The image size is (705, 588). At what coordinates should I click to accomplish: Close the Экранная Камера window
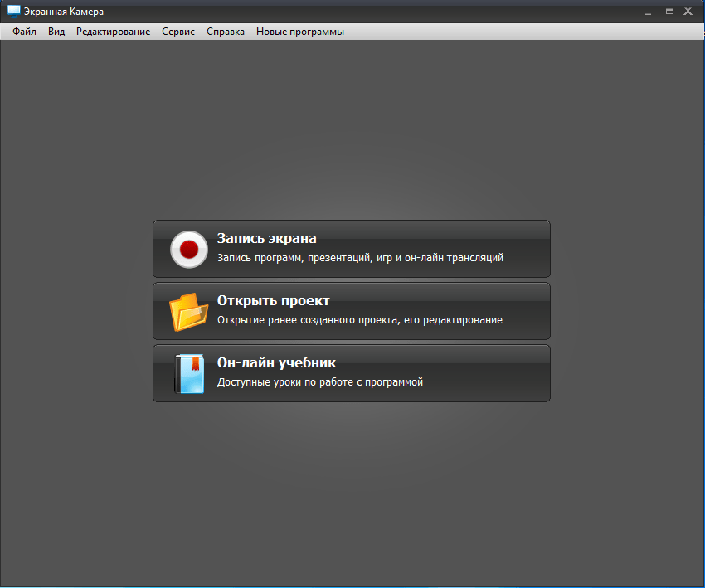pyautogui.click(x=688, y=12)
